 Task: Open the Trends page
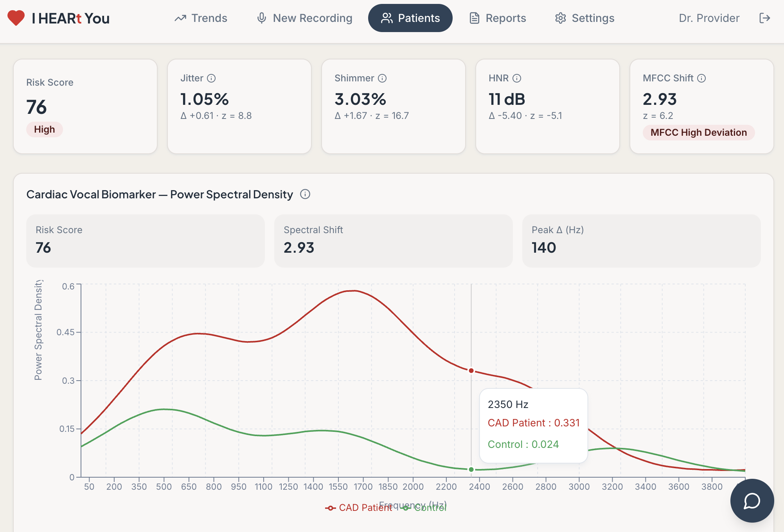[201, 18]
